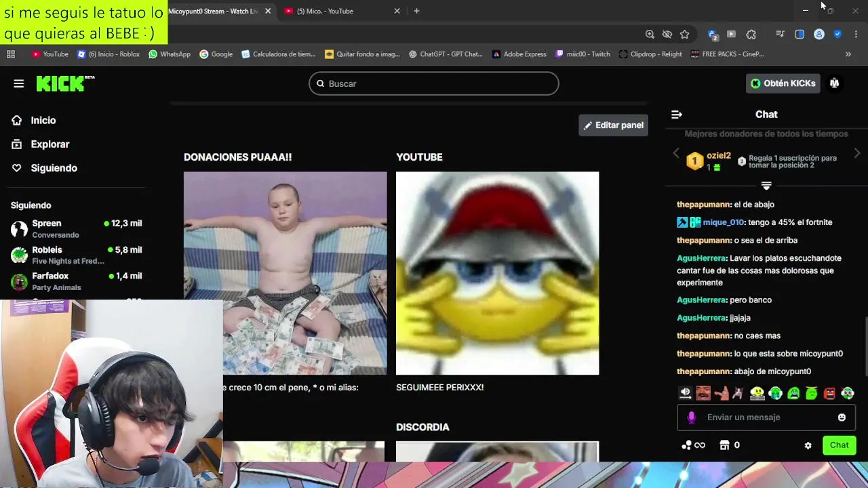Image resolution: width=868 pixels, height=488 pixels.
Task: Open the Chrome three-dot menu
Action: (856, 34)
